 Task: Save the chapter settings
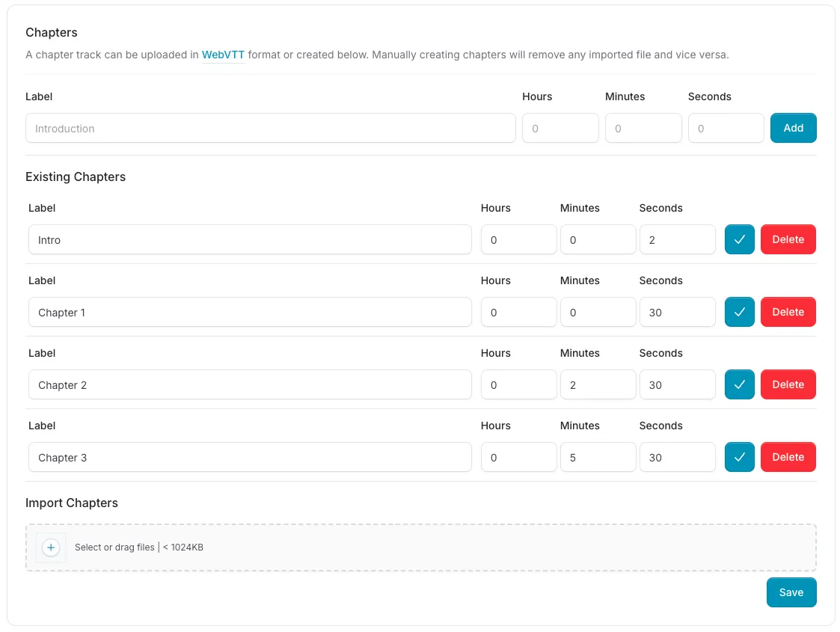click(791, 592)
